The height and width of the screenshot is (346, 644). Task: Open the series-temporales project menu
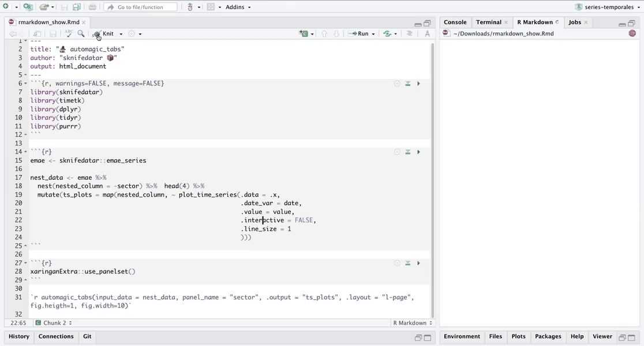pyautogui.click(x=609, y=7)
